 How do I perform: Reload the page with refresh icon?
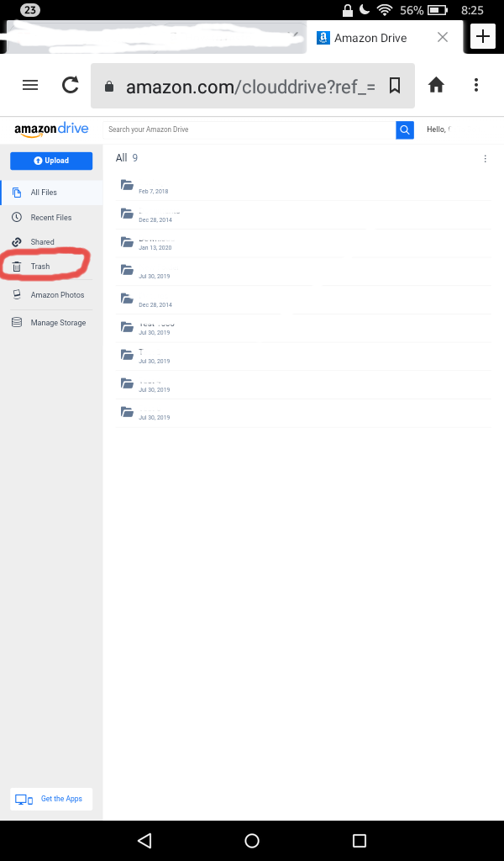71,85
